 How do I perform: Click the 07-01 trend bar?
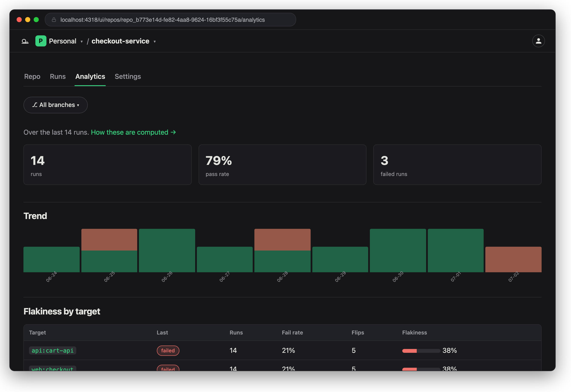click(x=456, y=251)
